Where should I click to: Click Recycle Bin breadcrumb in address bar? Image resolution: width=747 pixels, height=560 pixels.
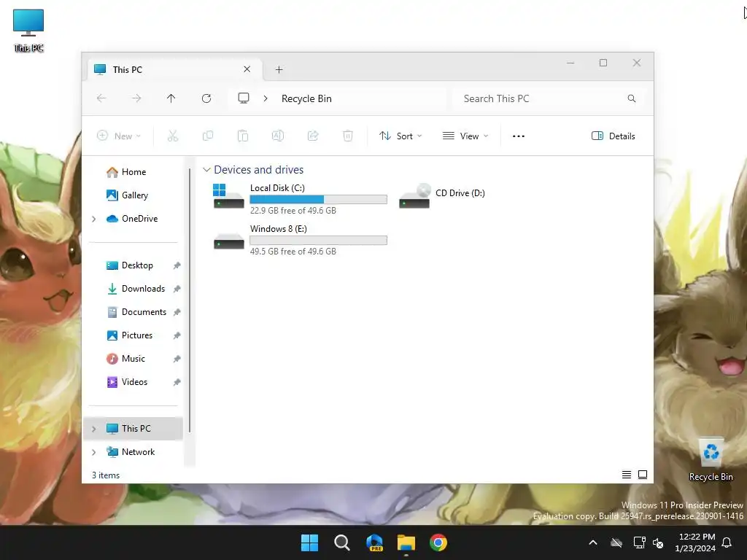pyautogui.click(x=306, y=98)
